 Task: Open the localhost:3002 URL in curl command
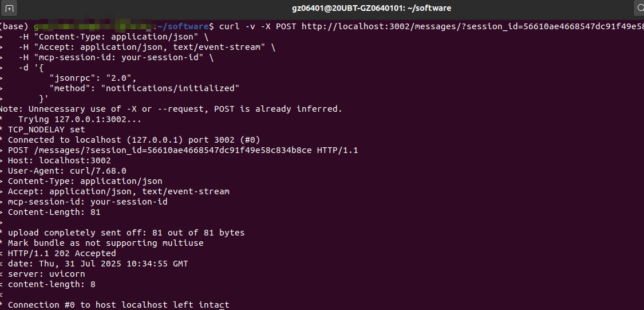coord(473,27)
